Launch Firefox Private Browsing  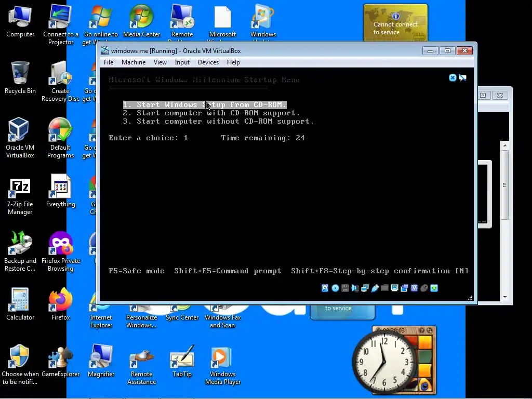point(61,251)
